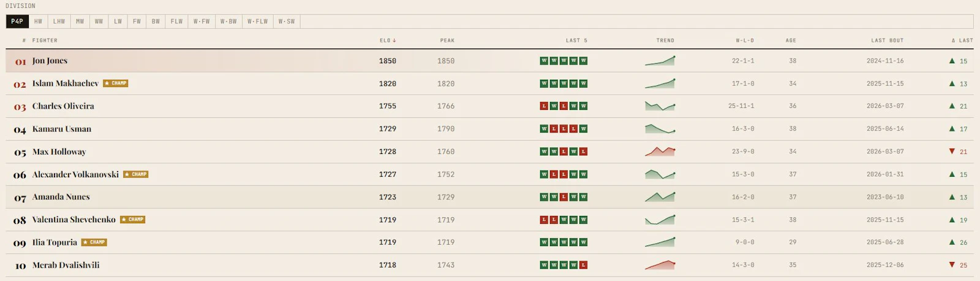Switch to the W-SW division tab
Image resolution: width=980 pixels, height=281 pixels.
(287, 21)
